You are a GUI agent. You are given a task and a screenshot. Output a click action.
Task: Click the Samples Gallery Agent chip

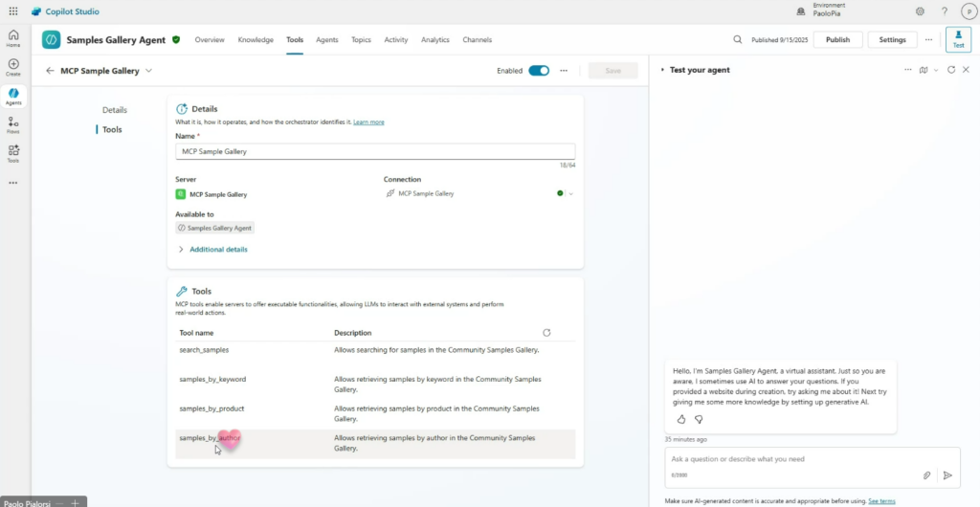(215, 228)
